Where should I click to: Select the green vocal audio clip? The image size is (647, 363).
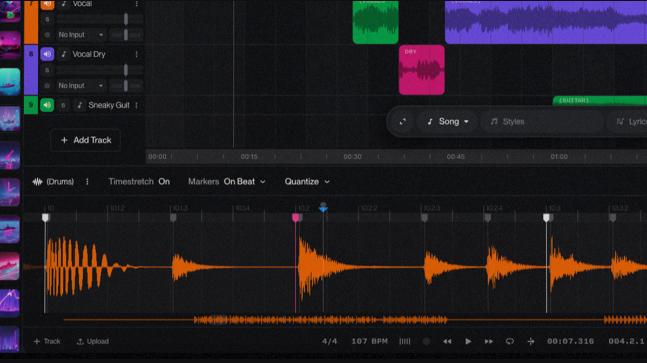tap(375, 21)
